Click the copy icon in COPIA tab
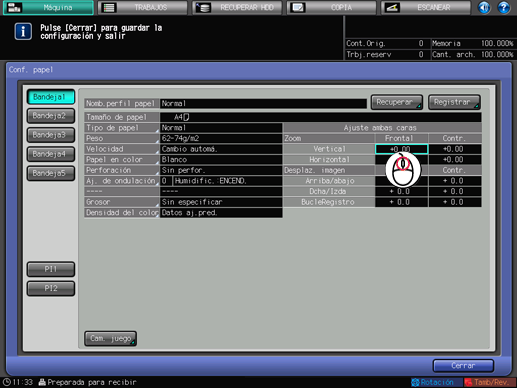The width and height of the screenshot is (517, 388). [x=297, y=7]
